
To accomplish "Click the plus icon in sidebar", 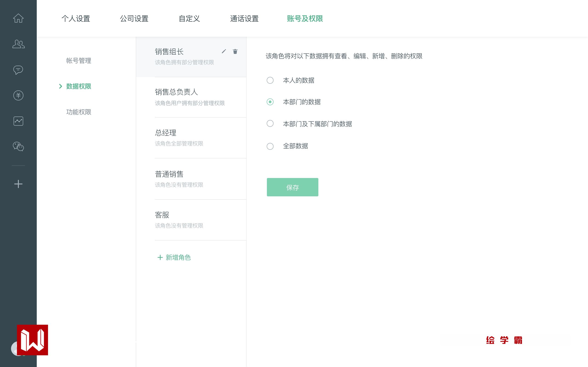I will tap(18, 184).
